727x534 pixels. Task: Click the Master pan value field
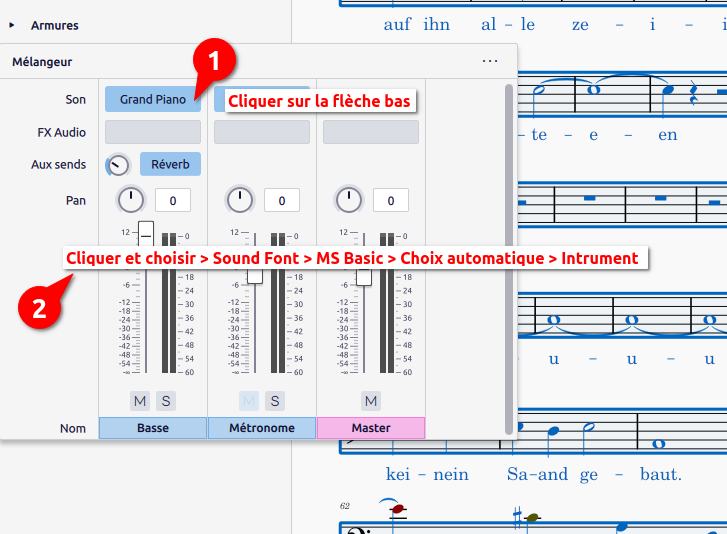coord(391,201)
